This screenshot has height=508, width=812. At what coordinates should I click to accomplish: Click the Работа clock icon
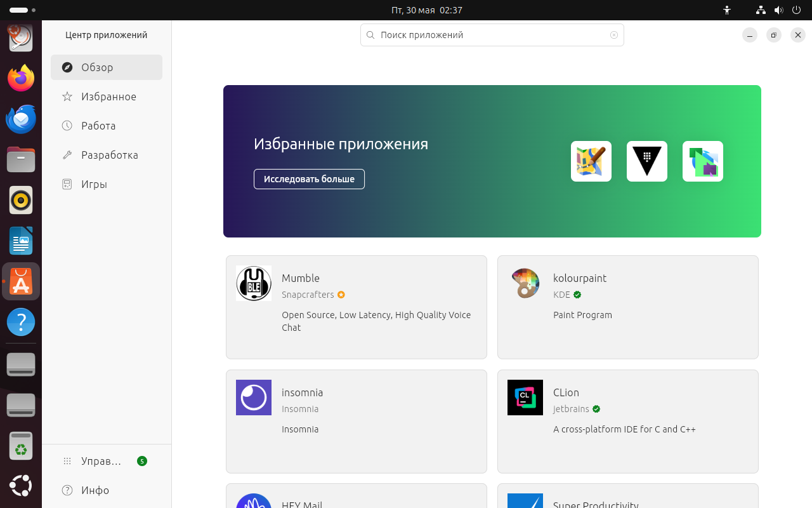click(67, 126)
